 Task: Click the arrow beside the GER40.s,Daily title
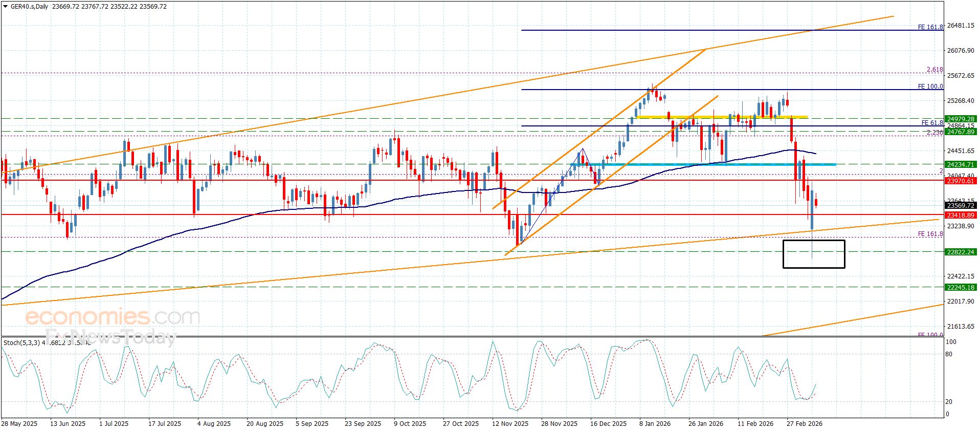[x=5, y=7]
